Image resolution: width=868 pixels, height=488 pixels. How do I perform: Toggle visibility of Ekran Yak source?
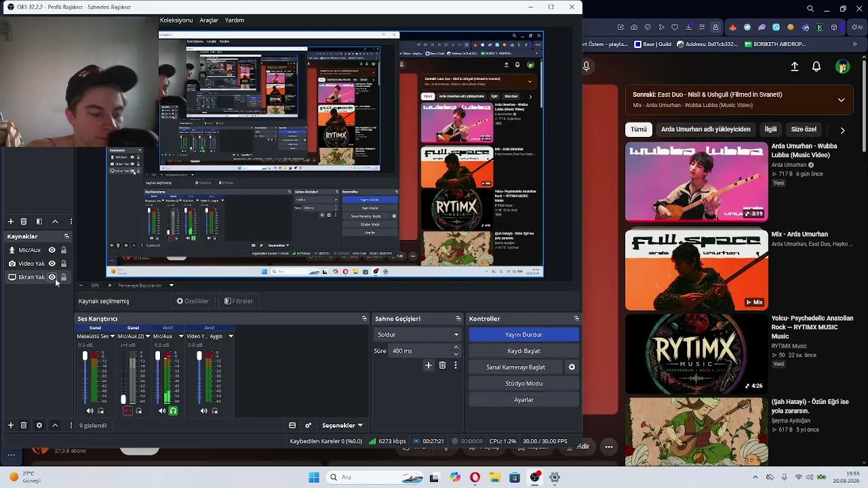(x=52, y=277)
